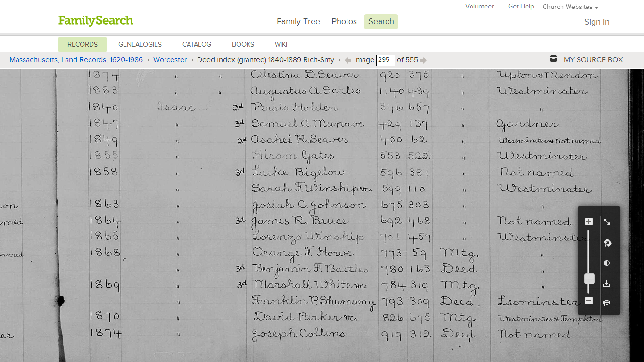Go back to the previous image arrow

coord(347,60)
